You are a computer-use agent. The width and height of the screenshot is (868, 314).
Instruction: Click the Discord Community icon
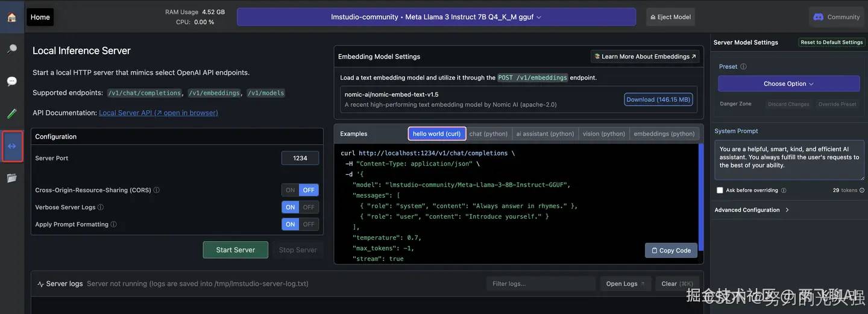click(x=818, y=17)
